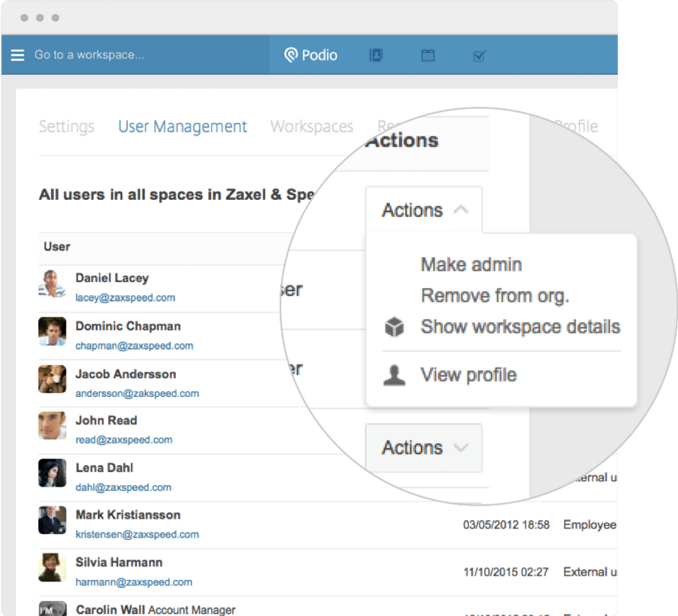Image resolution: width=678 pixels, height=616 pixels.
Task: Click the lacey@zaxspeed.com email link
Action: pos(125,298)
